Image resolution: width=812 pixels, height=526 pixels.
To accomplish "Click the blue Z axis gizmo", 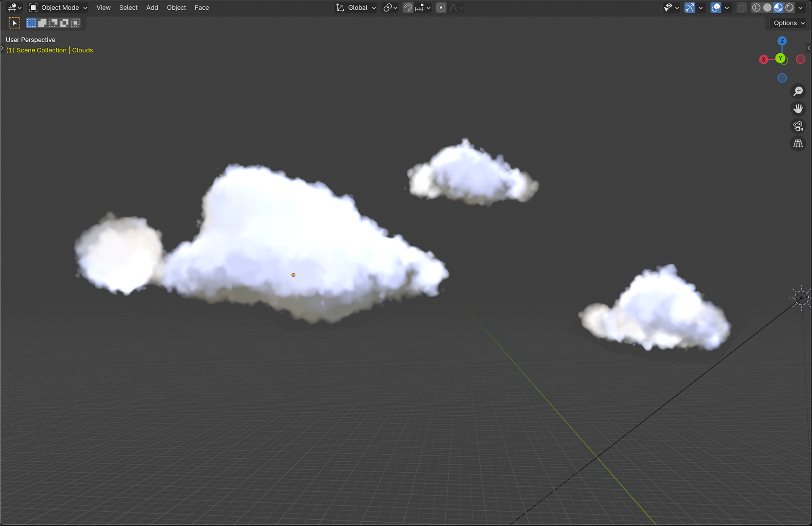I will [x=782, y=41].
